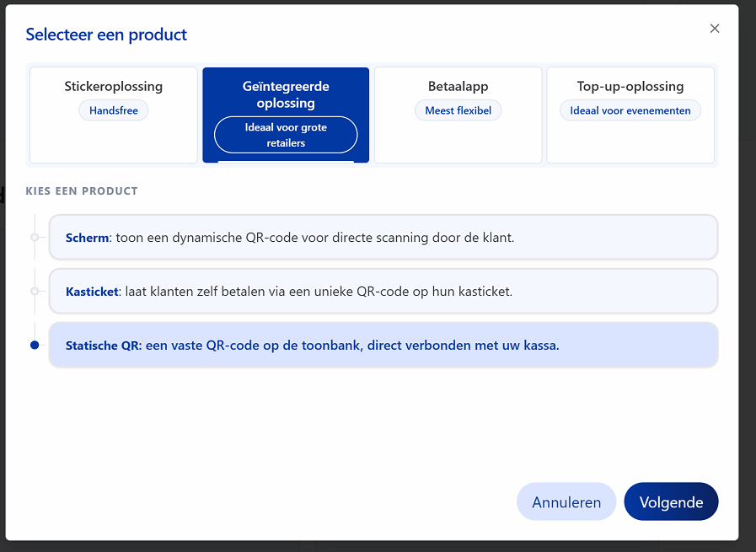Viewport: 756px width, 552px height.
Task: Click the Ideaal voor grote retailers badge
Action: pyautogui.click(x=286, y=135)
